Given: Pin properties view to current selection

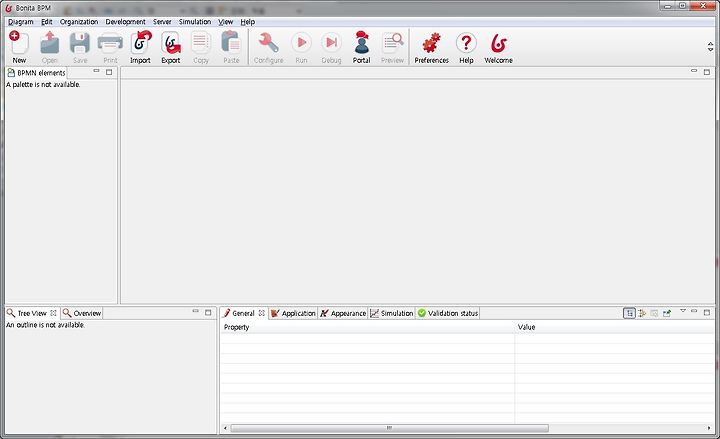Looking at the screenshot, I should pyautogui.click(x=667, y=313).
